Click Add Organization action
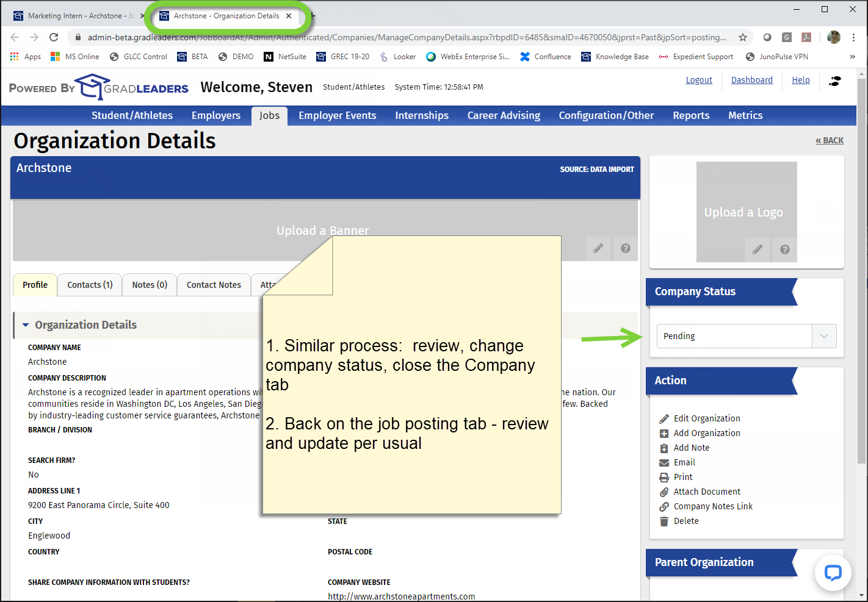This screenshot has width=868, height=602. click(x=700, y=433)
